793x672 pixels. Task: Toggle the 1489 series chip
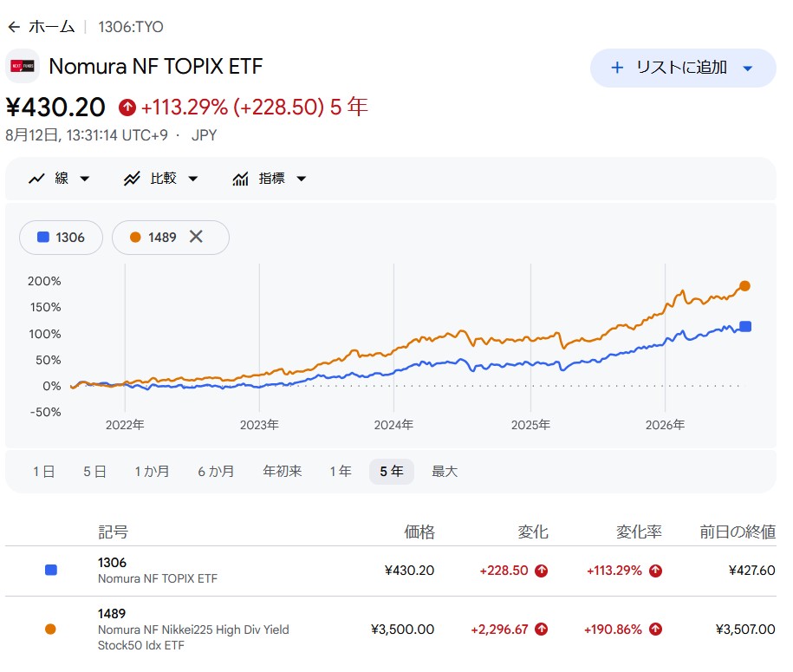pos(153,238)
